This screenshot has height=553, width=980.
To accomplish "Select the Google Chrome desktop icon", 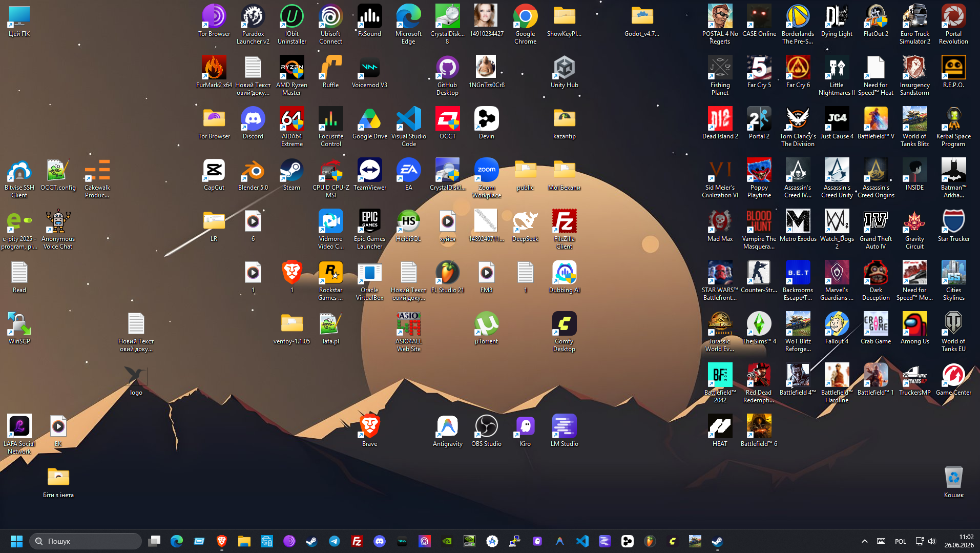I will click(526, 24).
